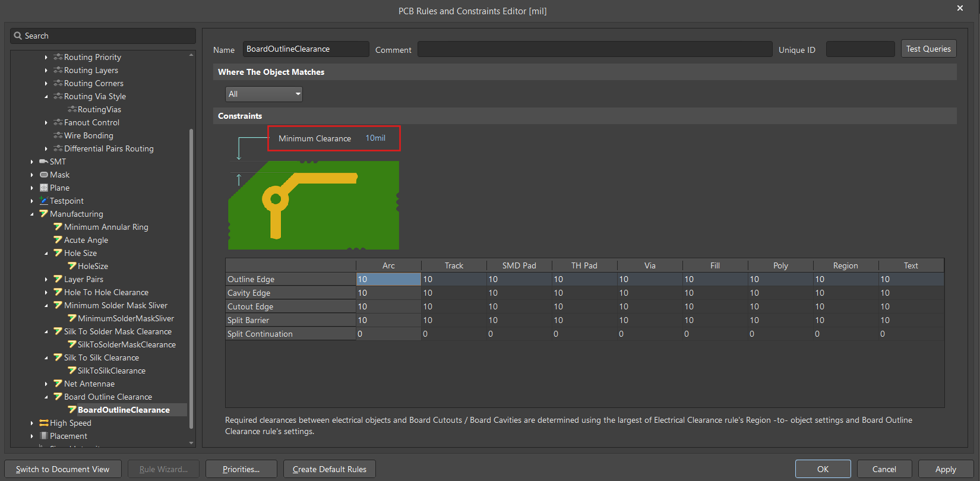Viewport: 980px width, 481px height.
Task: Open the 'All' object match dropdown
Action: 264,94
